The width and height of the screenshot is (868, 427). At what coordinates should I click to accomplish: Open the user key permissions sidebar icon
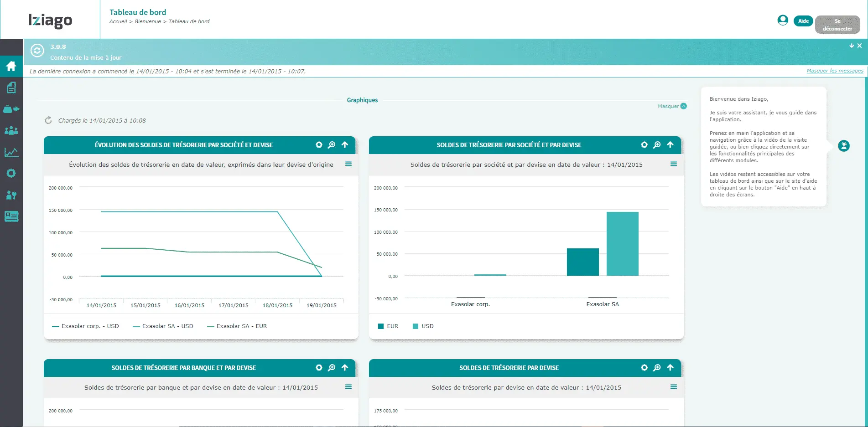tap(11, 195)
